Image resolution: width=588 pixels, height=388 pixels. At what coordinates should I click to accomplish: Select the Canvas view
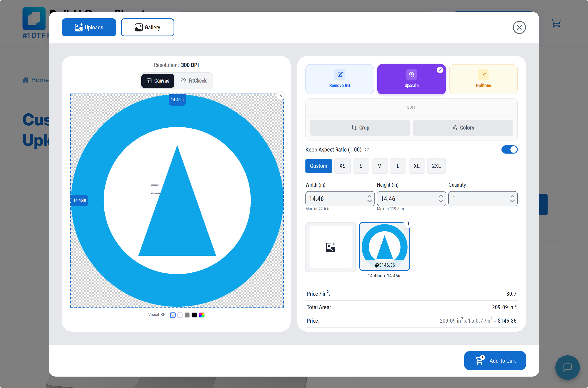point(158,81)
